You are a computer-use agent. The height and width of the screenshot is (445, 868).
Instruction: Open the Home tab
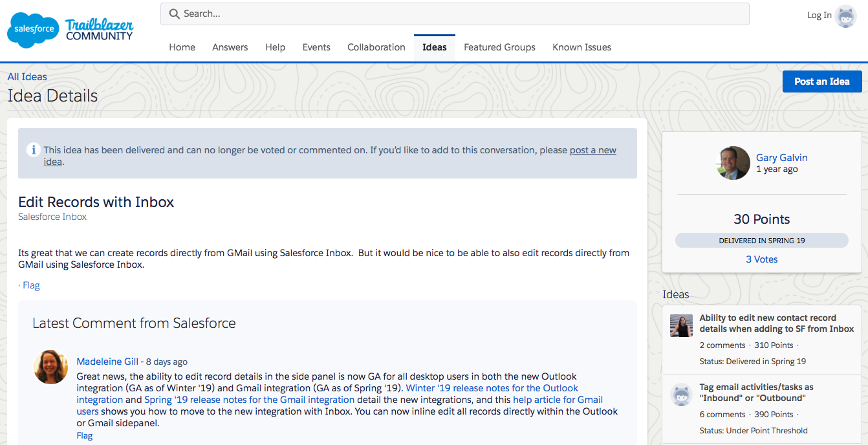pyautogui.click(x=182, y=47)
